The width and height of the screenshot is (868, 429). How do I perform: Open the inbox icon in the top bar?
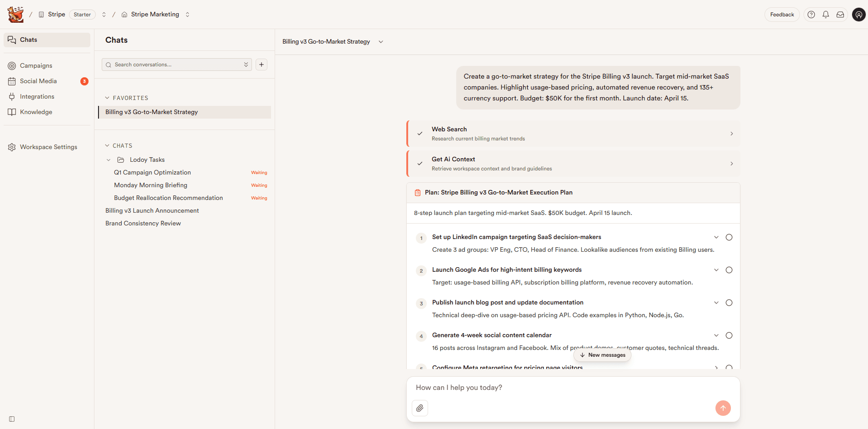(840, 14)
